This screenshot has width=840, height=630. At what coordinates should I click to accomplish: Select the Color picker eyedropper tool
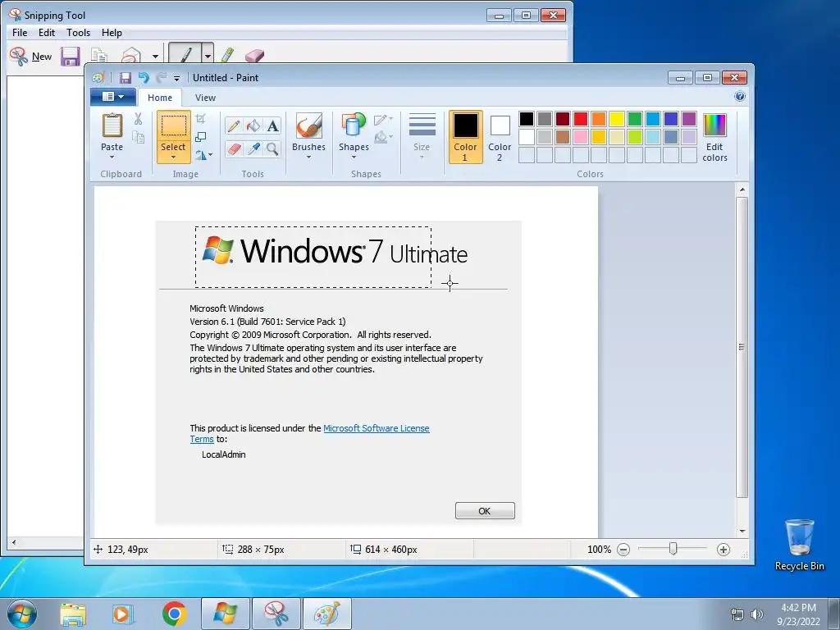(x=253, y=148)
